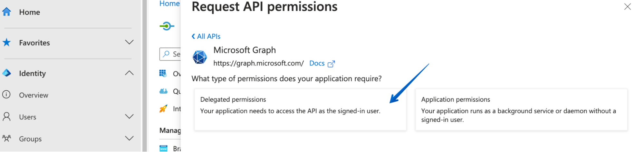Click the Microsoft Graph logo icon

(x=200, y=57)
